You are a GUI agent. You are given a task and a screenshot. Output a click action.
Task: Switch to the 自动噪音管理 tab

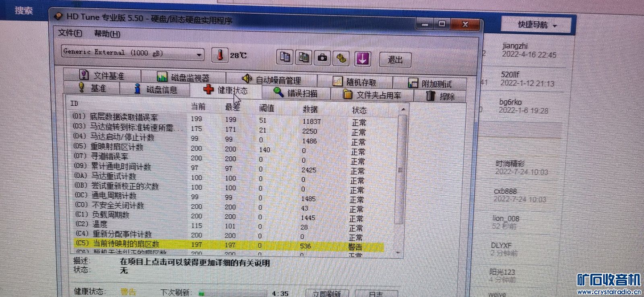click(x=271, y=79)
